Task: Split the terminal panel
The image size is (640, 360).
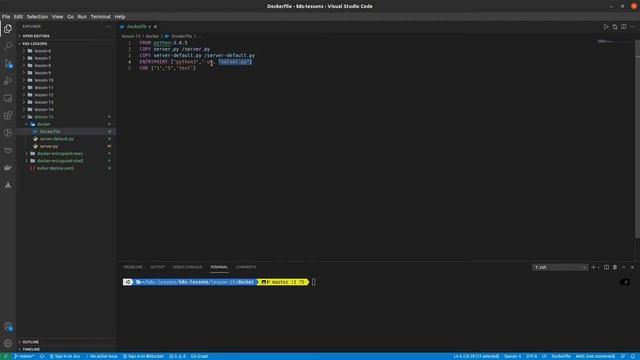Action: [x=606, y=267]
